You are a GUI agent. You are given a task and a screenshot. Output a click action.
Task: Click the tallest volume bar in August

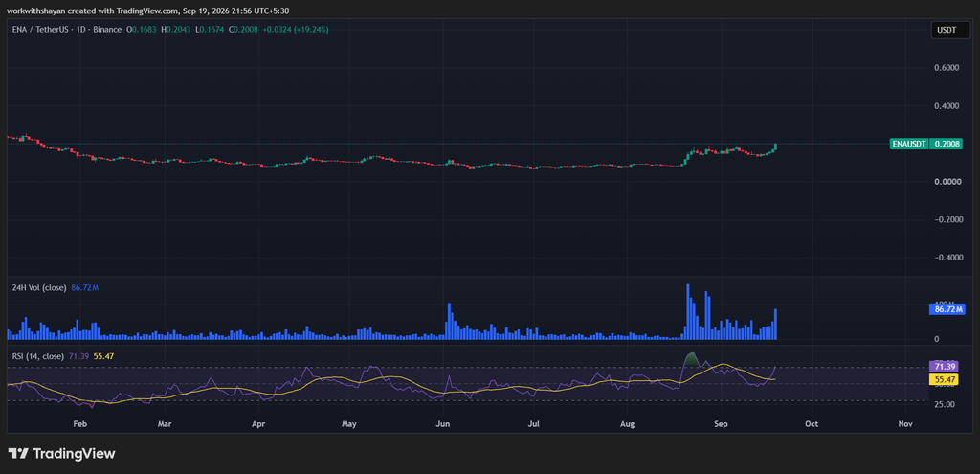(x=688, y=311)
